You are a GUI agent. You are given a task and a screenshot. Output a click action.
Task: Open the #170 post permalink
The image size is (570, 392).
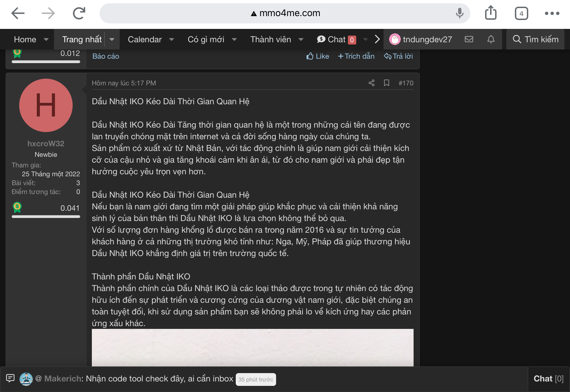(x=406, y=83)
